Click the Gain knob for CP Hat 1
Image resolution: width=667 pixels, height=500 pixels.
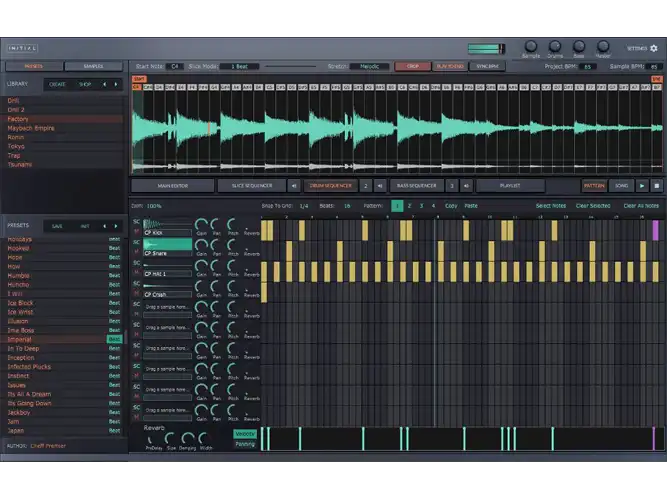coord(201,266)
